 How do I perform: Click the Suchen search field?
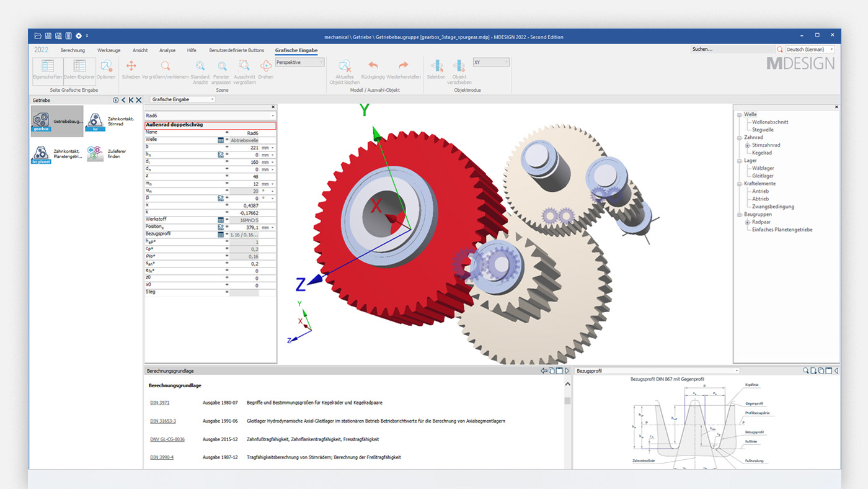[733, 49]
